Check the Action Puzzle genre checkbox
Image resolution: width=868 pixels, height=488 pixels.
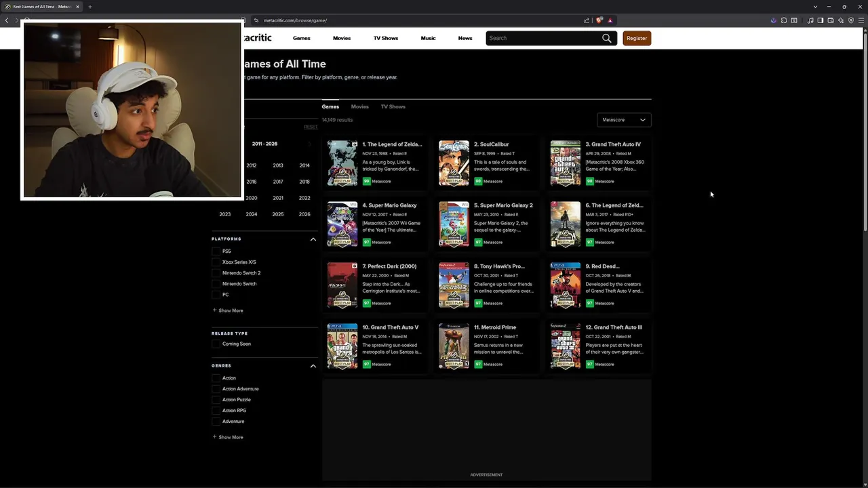[x=216, y=400]
